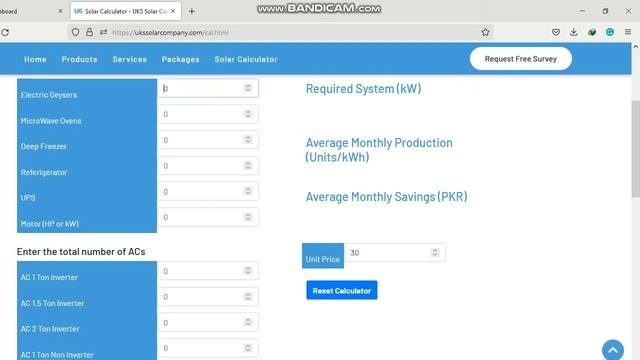Focus the Motor (HP or kW) field
Screen dimensions: 640x360
click(208, 217)
